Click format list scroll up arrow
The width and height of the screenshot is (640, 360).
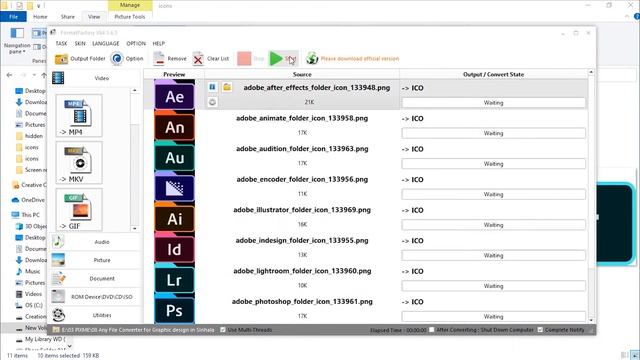click(135, 90)
